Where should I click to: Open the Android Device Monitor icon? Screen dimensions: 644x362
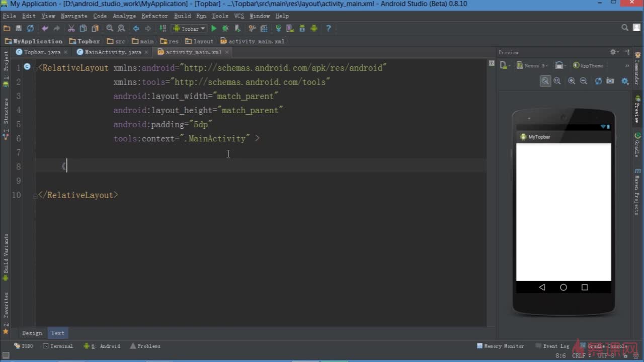pos(314,28)
